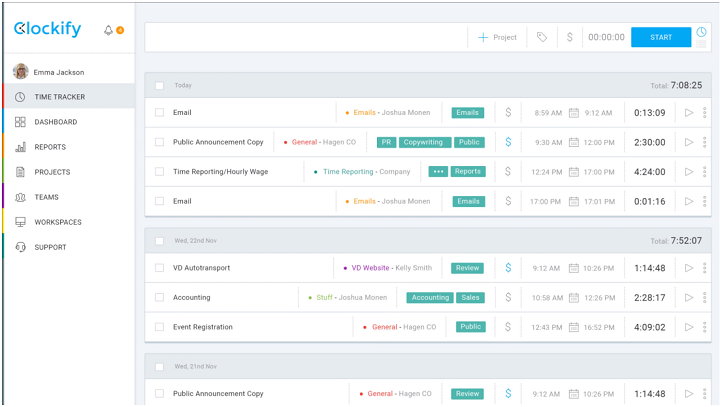Click the Clockify logo
720x407 pixels.
(48, 29)
